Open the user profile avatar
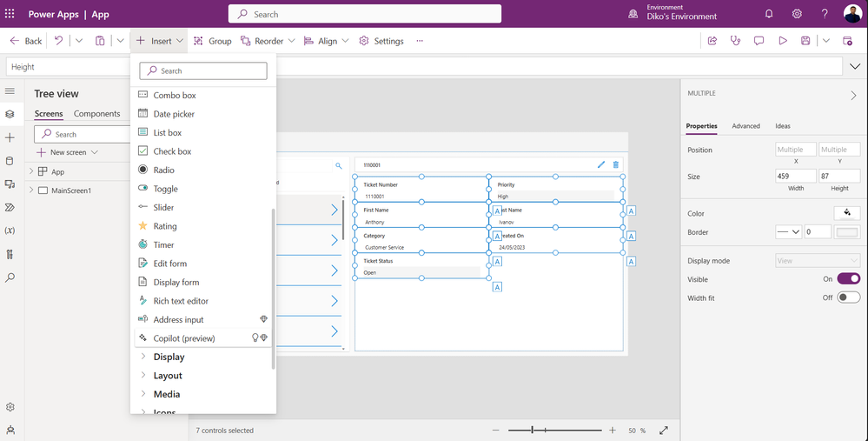Screen dimensions: 868x441 click(852, 14)
